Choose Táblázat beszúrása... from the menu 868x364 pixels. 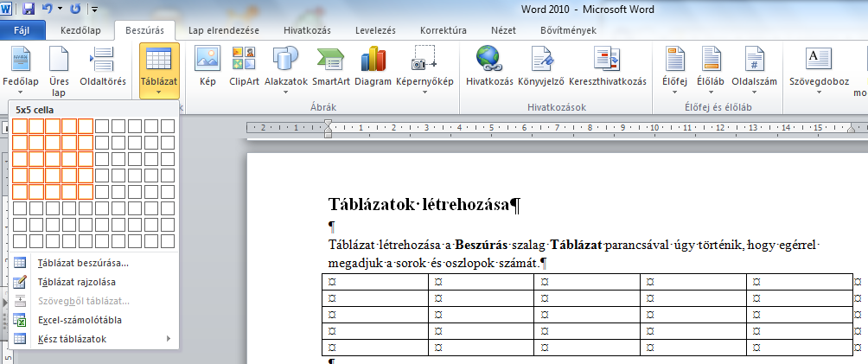(x=93, y=263)
